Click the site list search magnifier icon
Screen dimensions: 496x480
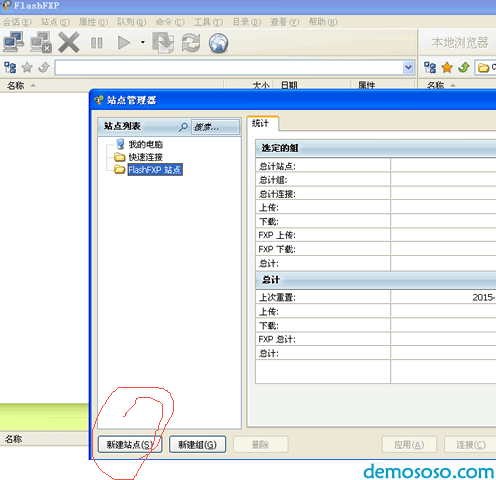tap(183, 127)
